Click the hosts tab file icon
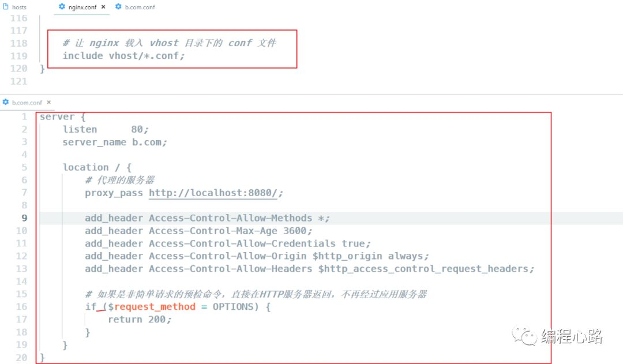Image resolution: width=623 pixels, height=364 pixels. click(6, 7)
